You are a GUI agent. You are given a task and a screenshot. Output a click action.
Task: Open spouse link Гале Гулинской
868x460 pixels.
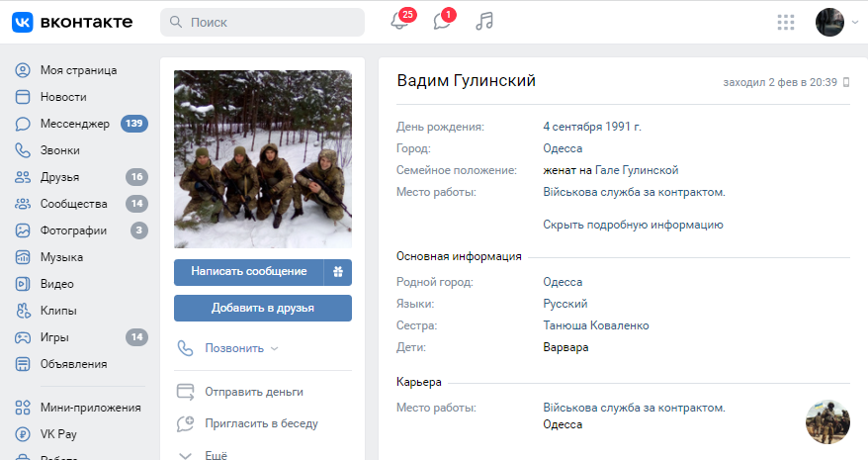tap(637, 170)
